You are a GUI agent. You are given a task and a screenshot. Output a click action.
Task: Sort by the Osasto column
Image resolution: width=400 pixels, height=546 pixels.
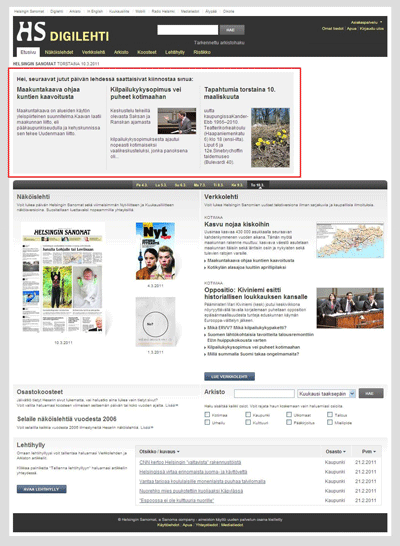click(x=336, y=451)
